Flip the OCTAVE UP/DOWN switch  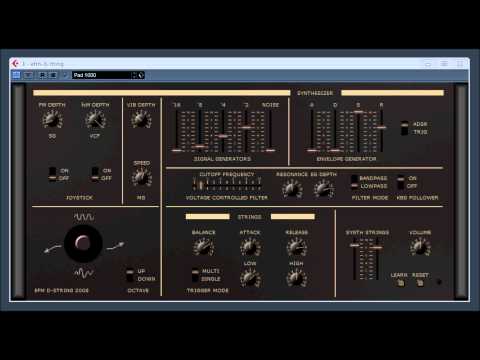pos(130,275)
